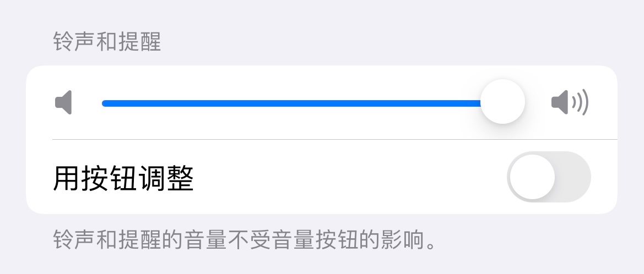Click the 铃声和提醒 section header

point(107,42)
